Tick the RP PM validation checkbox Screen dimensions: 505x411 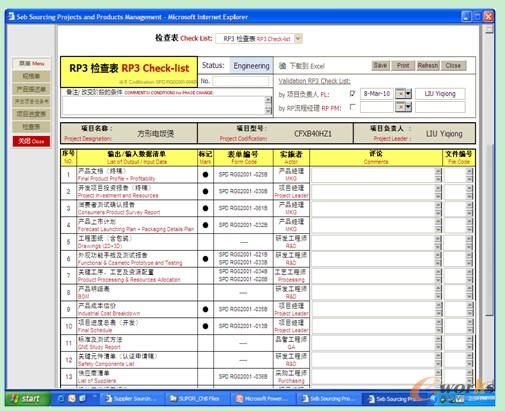point(352,107)
